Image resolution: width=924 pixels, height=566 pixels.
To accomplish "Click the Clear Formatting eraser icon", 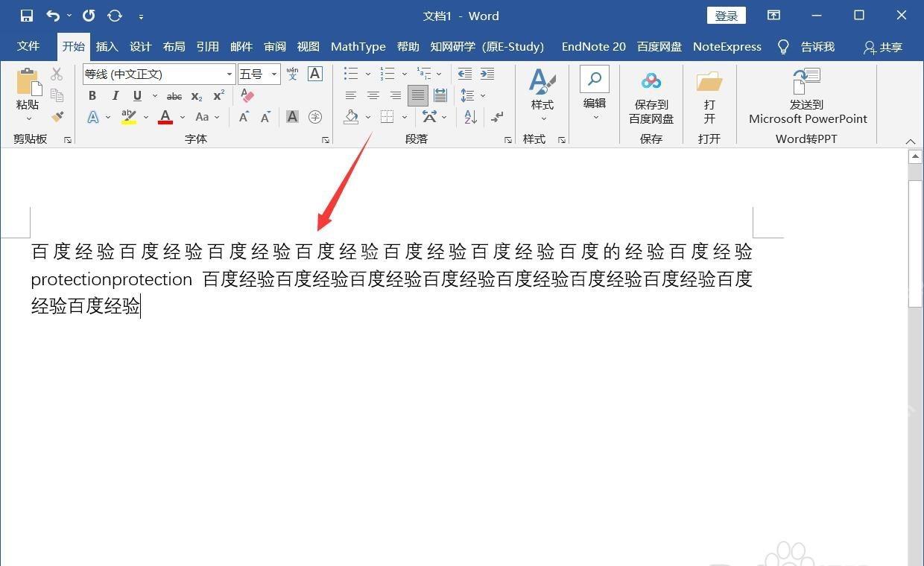I will (x=247, y=96).
